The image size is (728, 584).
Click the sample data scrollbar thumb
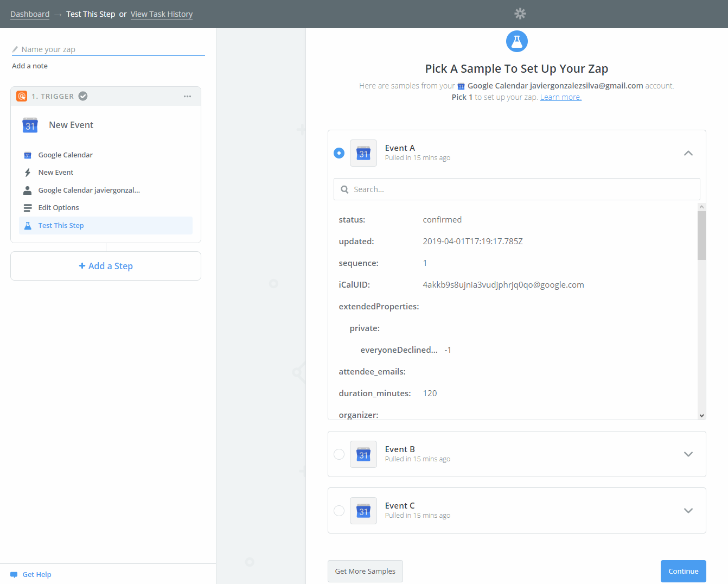coord(701,236)
